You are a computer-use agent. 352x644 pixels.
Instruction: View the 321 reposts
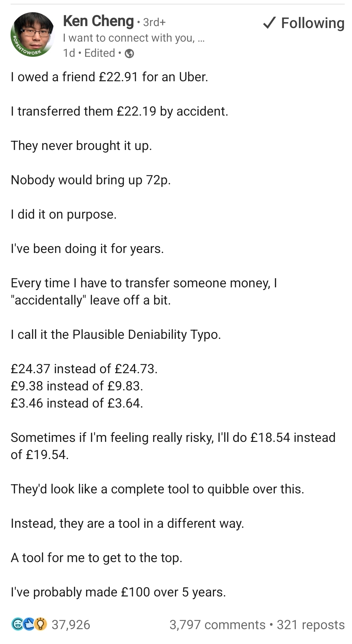311,625
